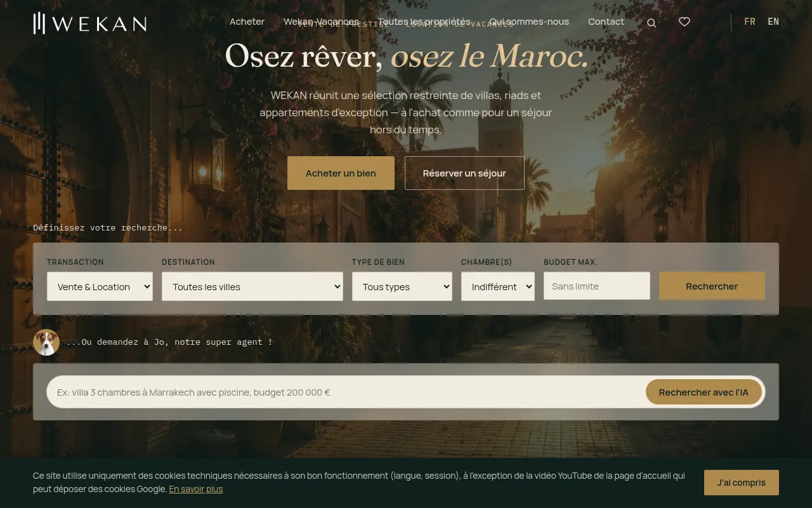Click the Rechercher button in the search form
Viewport: 812px width, 508px height.
click(x=712, y=286)
